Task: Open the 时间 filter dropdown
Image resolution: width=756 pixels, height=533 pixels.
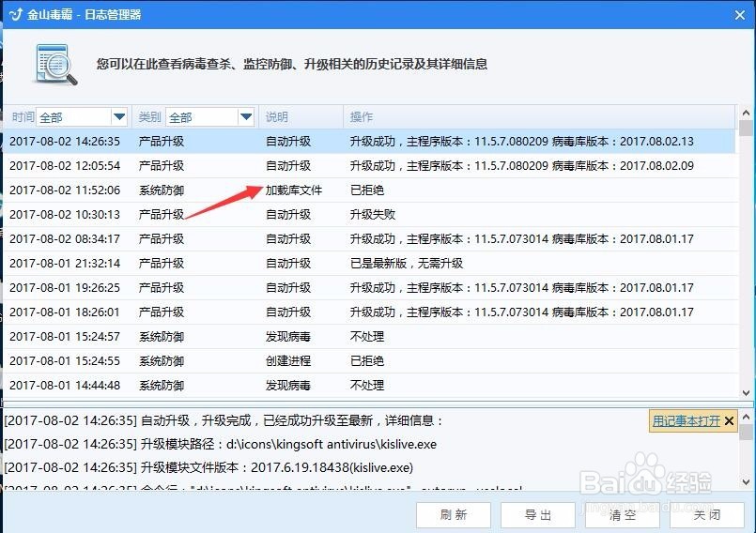Action: point(119,116)
